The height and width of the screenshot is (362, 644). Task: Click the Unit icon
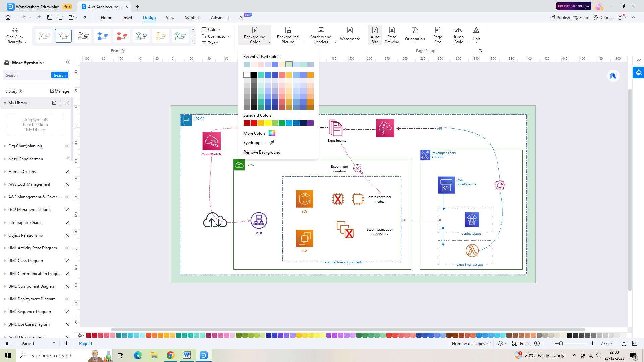[476, 30]
